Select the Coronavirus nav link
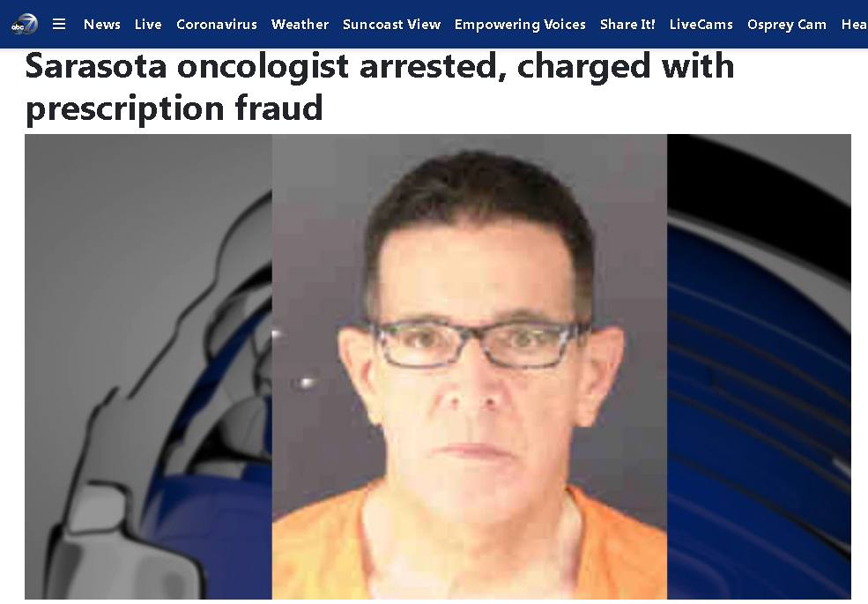Viewport: 868px width, 604px height. [217, 25]
